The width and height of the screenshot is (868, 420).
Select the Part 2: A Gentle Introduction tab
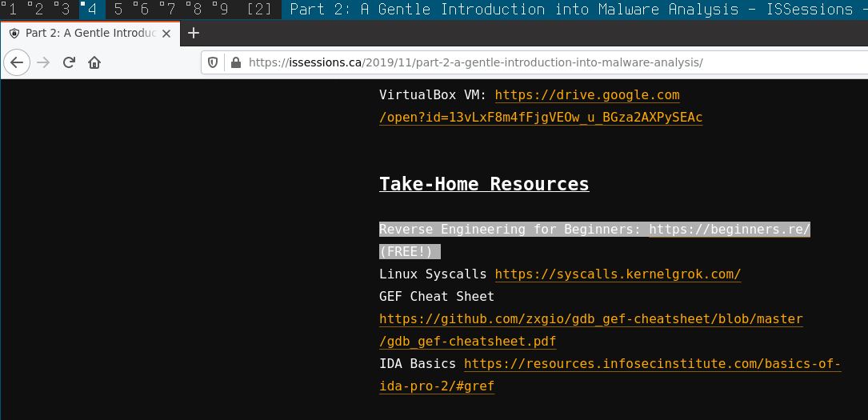pyautogui.click(x=90, y=34)
